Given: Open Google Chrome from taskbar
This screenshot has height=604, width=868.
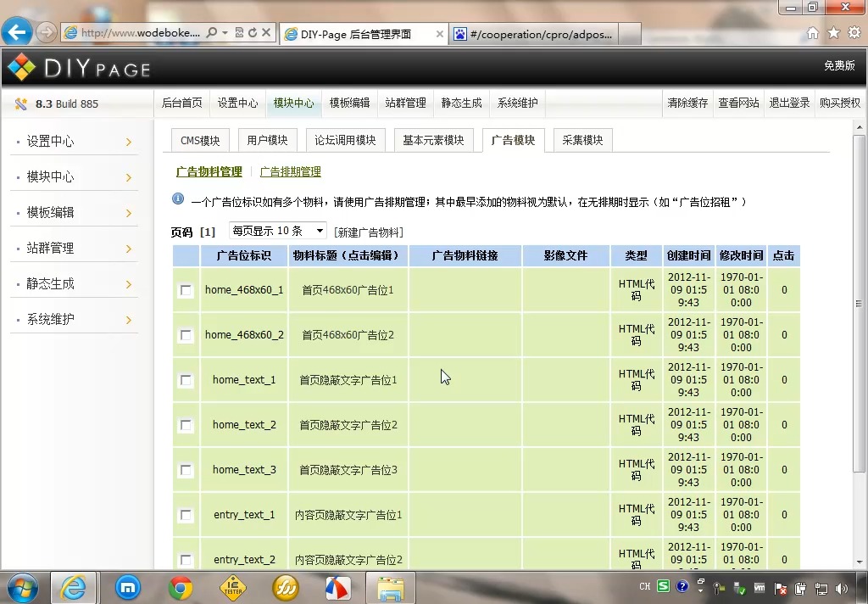Looking at the screenshot, I should coord(181,588).
